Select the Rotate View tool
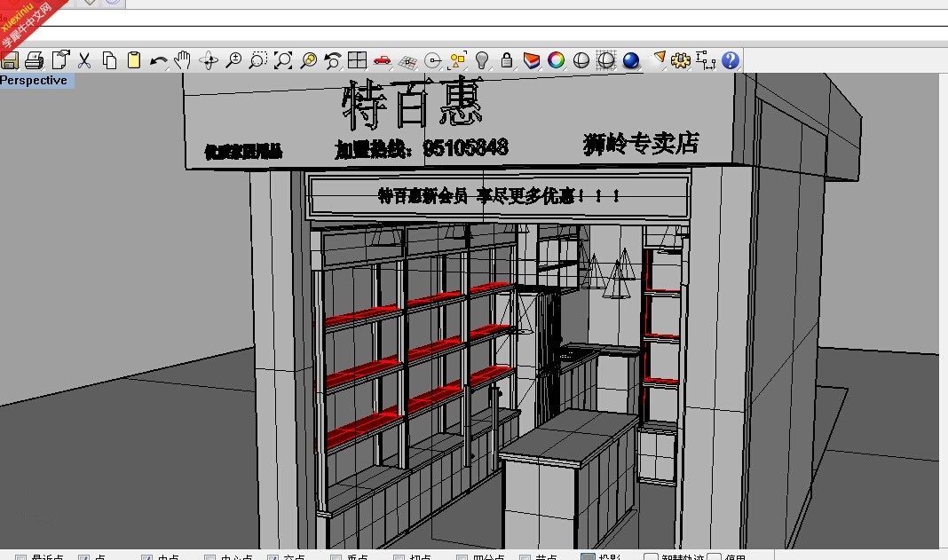 [x=209, y=60]
